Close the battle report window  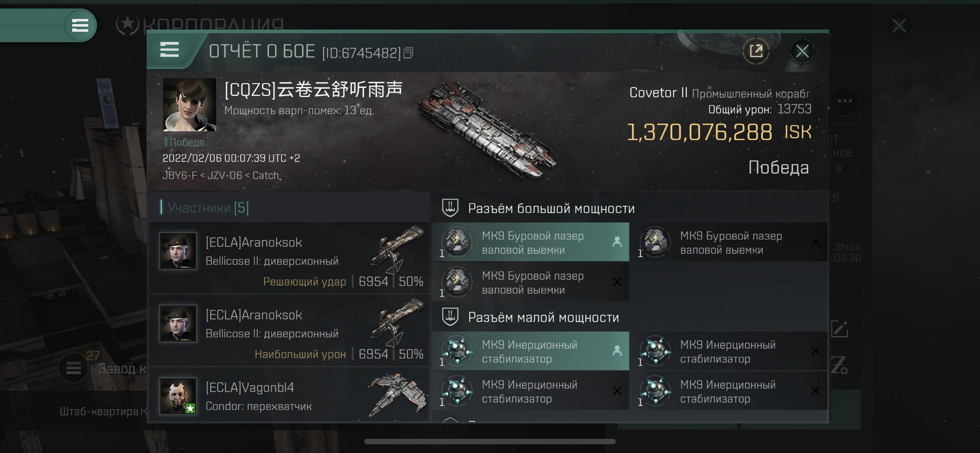(x=802, y=51)
